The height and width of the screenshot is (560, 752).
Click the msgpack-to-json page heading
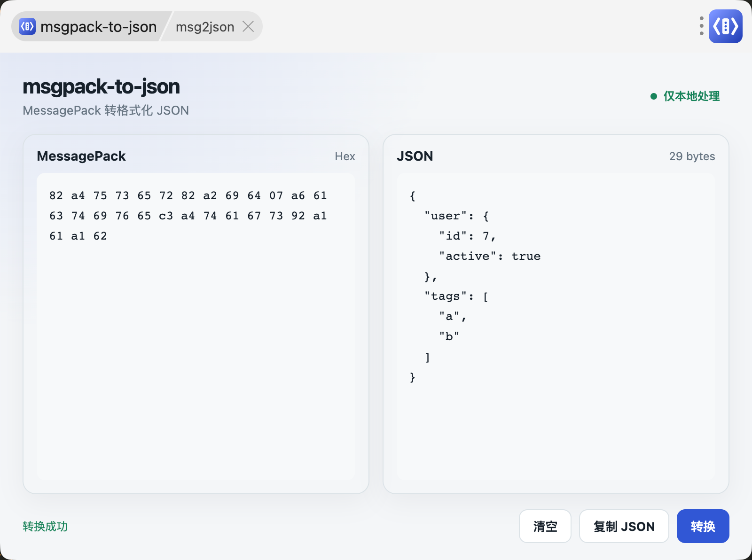pos(101,86)
